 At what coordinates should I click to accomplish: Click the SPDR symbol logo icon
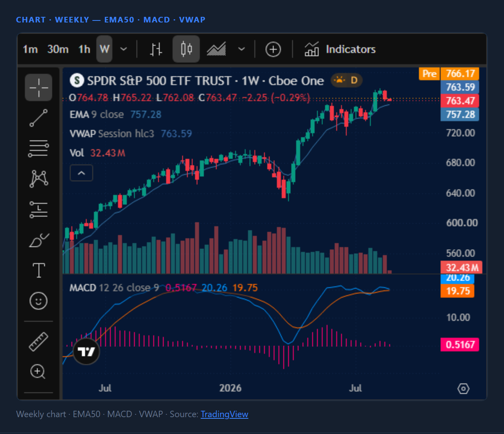(x=77, y=81)
